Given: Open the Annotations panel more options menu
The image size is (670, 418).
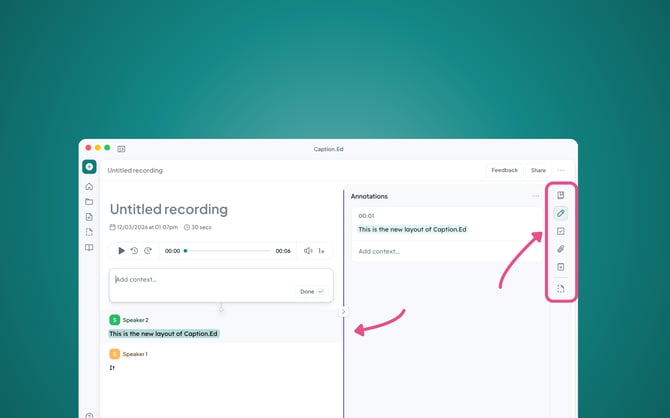Looking at the screenshot, I should point(535,196).
